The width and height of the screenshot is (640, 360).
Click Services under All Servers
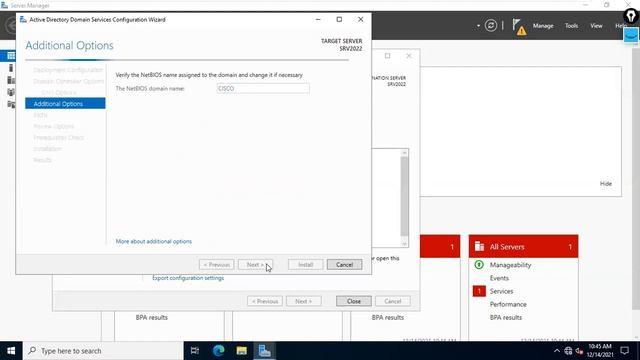pyautogui.click(x=501, y=291)
